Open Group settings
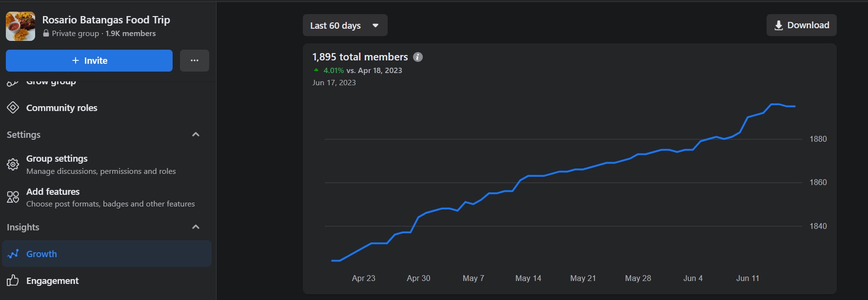Screen dimensions: 868x300 coord(106,165)
